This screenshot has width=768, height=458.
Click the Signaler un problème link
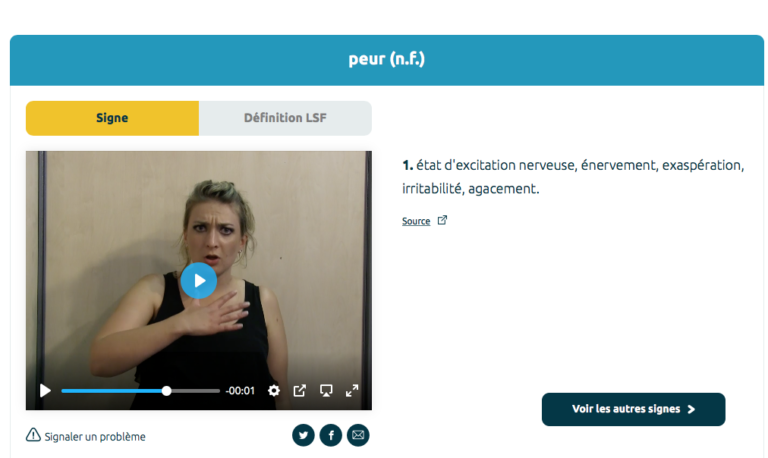(95, 436)
